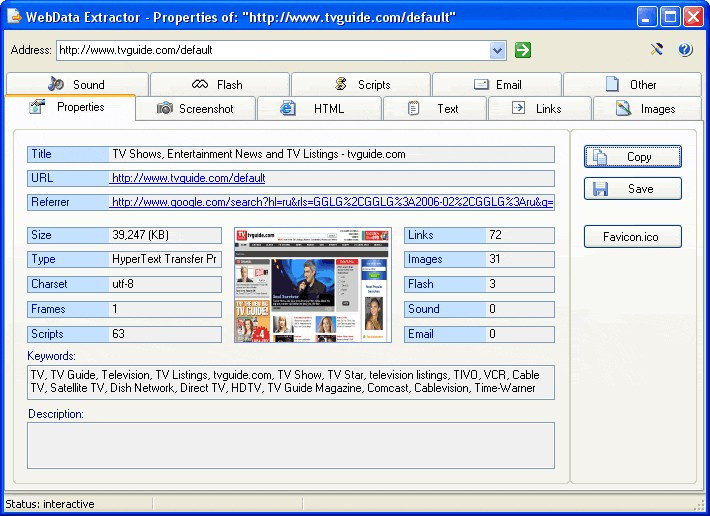Click the Links tab arrow icon
This screenshot has width=710, height=516.
point(518,108)
